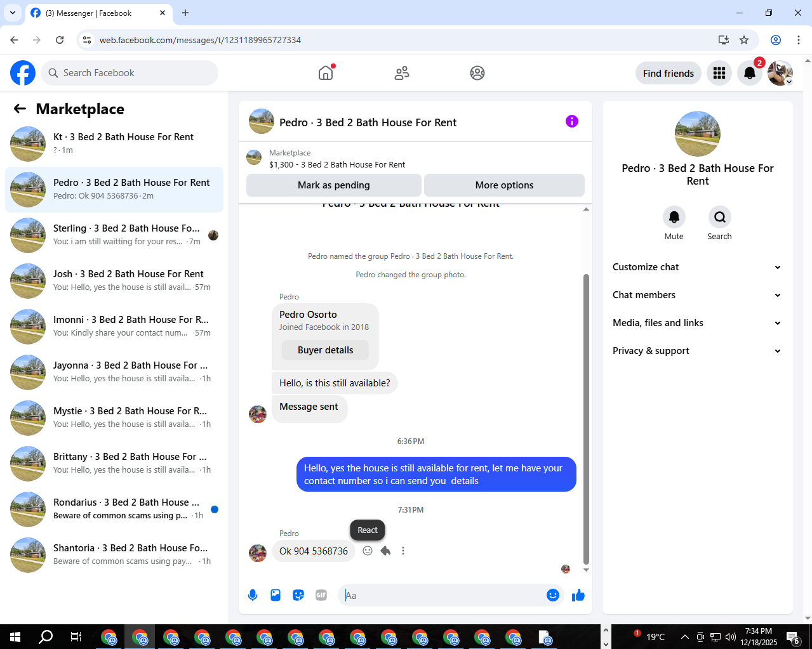Open the Kt house rent conversation
812x649 pixels.
[x=114, y=144]
